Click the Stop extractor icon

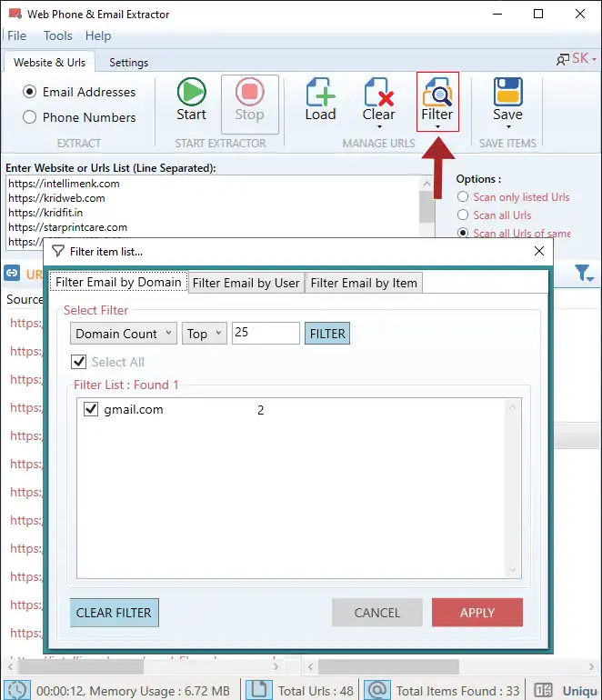click(x=250, y=92)
